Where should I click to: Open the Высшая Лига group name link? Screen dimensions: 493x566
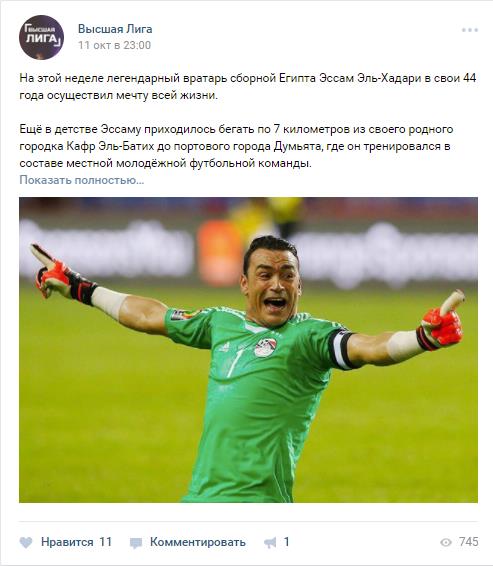[115, 29]
